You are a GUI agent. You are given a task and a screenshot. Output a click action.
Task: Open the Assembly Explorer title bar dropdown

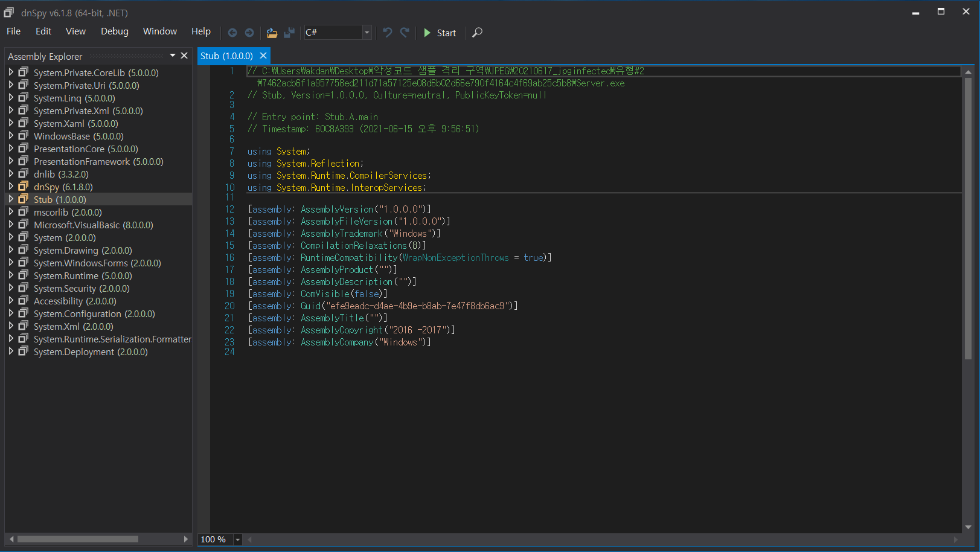point(172,56)
